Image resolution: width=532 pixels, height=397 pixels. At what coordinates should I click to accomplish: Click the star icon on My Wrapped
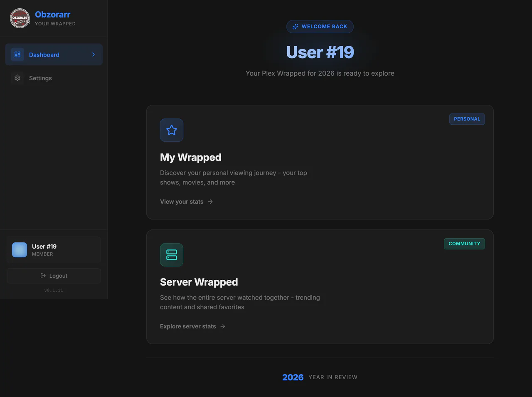pos(172,130)
